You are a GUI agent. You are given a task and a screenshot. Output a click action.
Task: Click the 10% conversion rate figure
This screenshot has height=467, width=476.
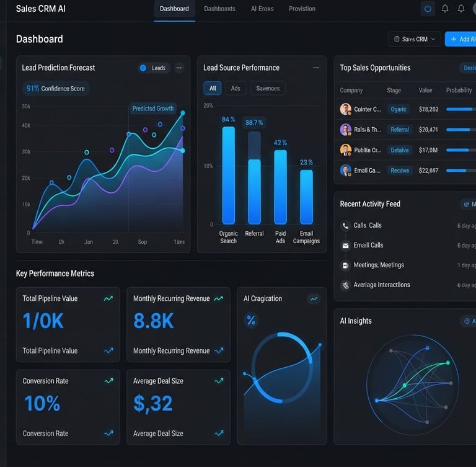[x=42, y=403]
